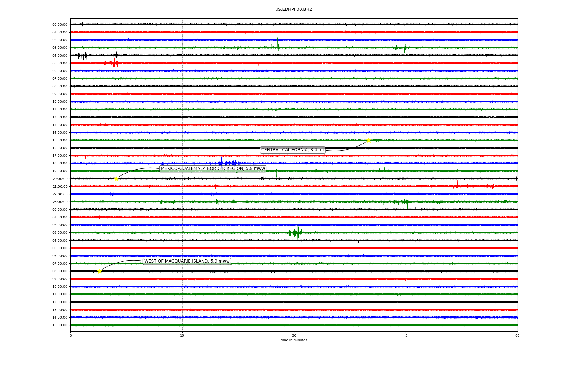Viewport: 588px width, 368px height.
Task: Click the 18:00:00 time label
Action: tap(60, 163)
